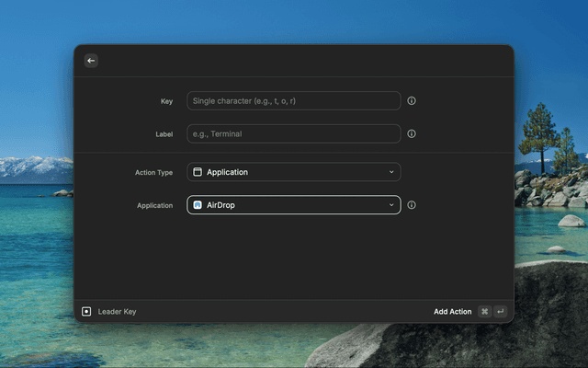Click the "Action Type" field label

coord(153,172)
